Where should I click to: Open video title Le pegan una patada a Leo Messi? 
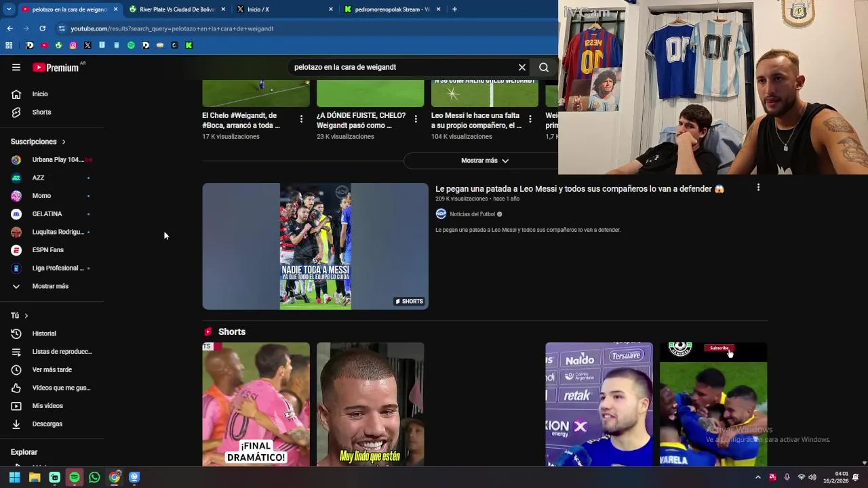[x=580, y=189]
